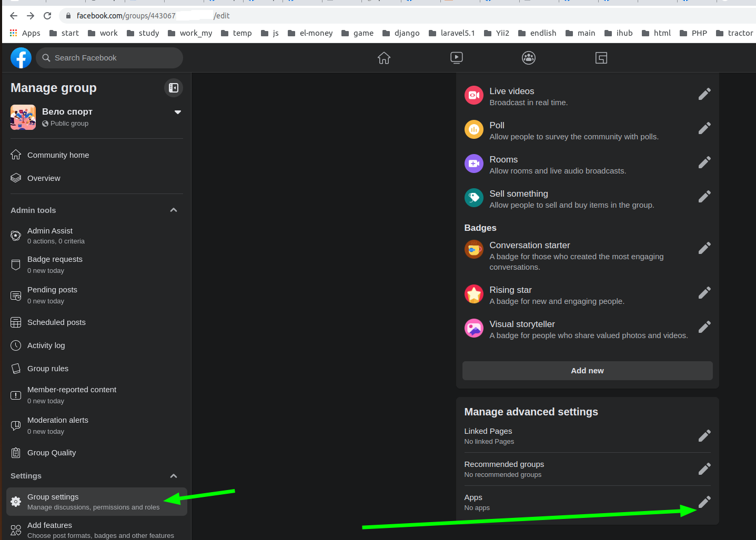Screen dimensions: 756x540
Task: Open Badge requests
Action: click(97, 264)
